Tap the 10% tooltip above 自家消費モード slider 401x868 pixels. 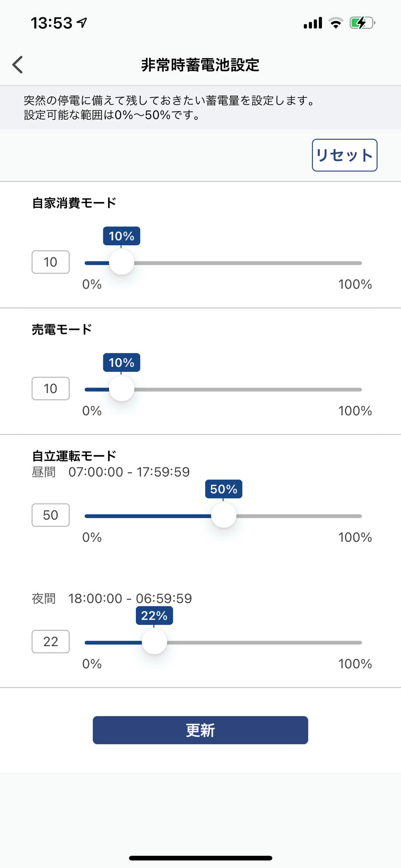pyautogui.click(x=122, y=236)
